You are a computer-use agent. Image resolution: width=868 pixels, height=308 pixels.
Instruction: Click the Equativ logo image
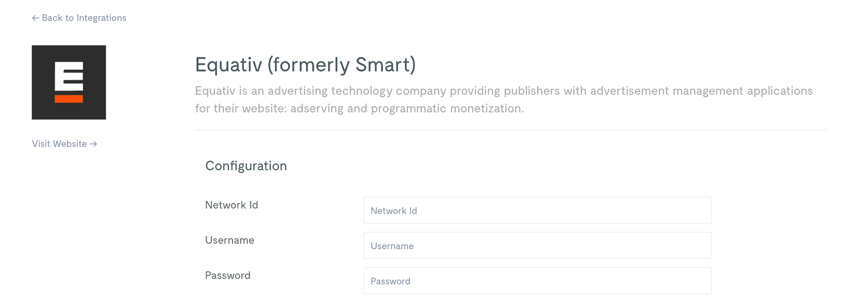coord(69,83)
